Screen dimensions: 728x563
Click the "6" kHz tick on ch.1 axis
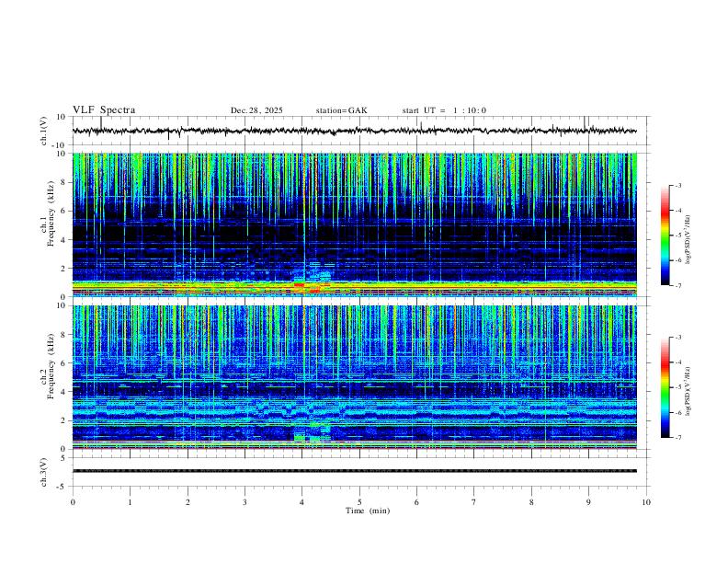click(63, 211)
